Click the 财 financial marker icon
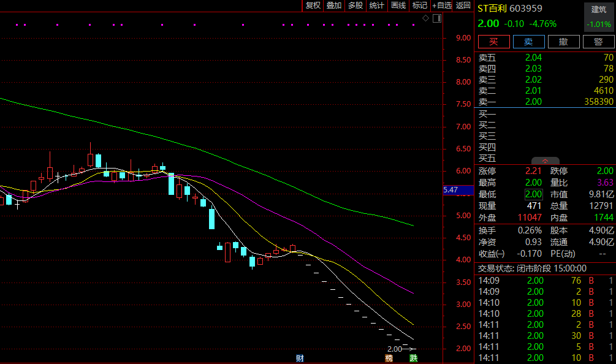Screen dimensions: 616x364 [300, 358]
